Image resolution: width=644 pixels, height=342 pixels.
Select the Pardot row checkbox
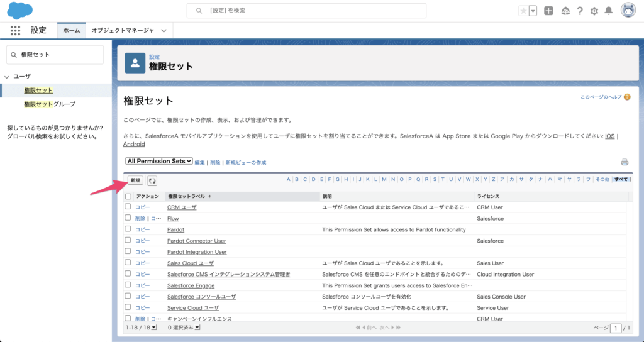(128, 229)
